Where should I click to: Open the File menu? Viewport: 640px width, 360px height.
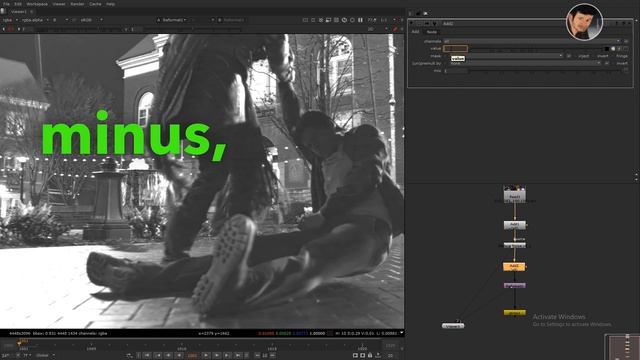point(6,4)
